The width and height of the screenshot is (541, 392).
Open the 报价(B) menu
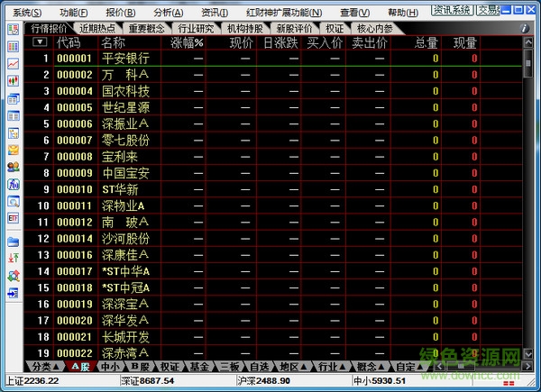pyautogui.click(x=121, y=13)
